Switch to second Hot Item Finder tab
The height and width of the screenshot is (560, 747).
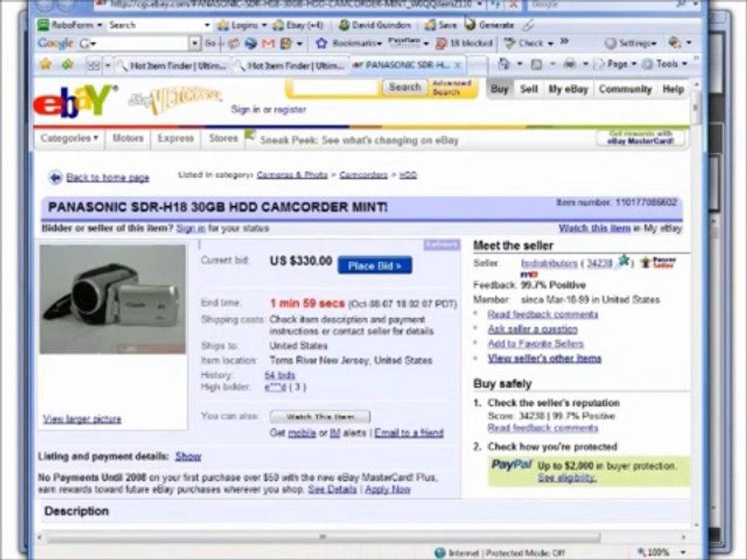pyautogui.click(x=290, y=65)
